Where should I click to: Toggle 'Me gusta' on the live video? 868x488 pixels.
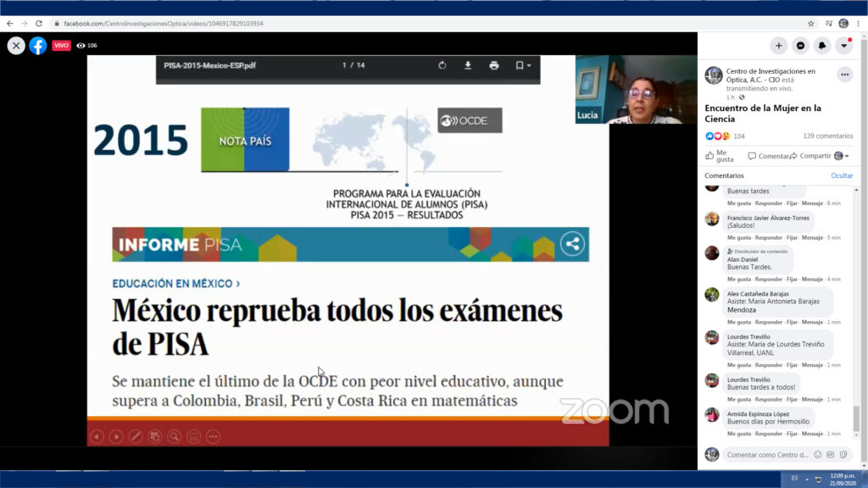pos(721,157)
